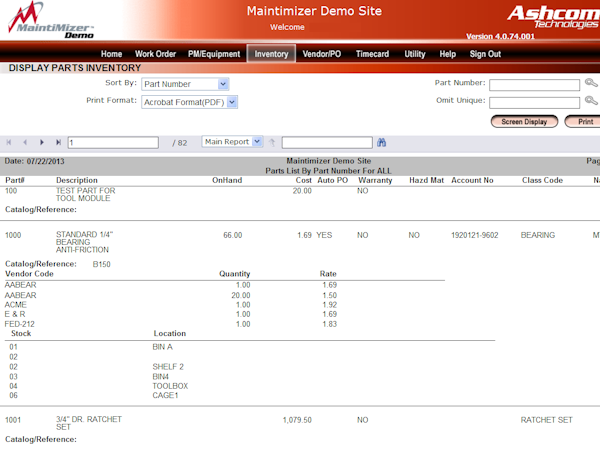Screen dimensions: 600x449
Task: Click location SHELF 2
Action: pos(168,367)
